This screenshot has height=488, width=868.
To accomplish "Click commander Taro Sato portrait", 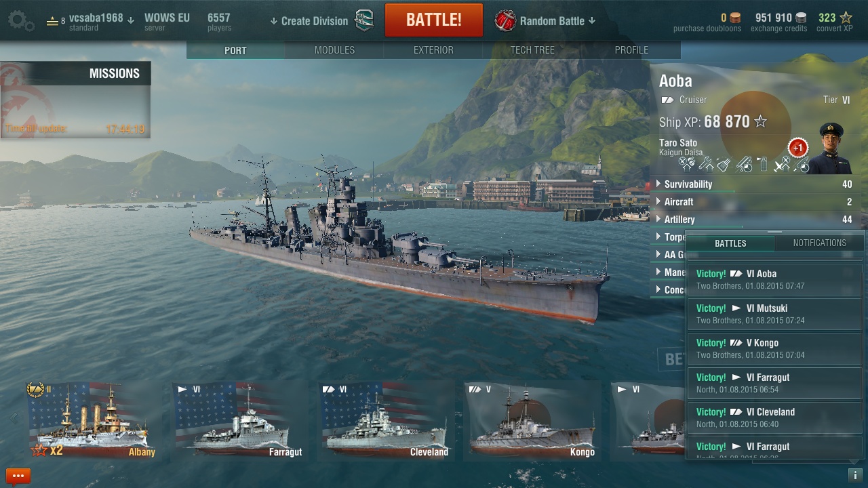I will [831, 148].
